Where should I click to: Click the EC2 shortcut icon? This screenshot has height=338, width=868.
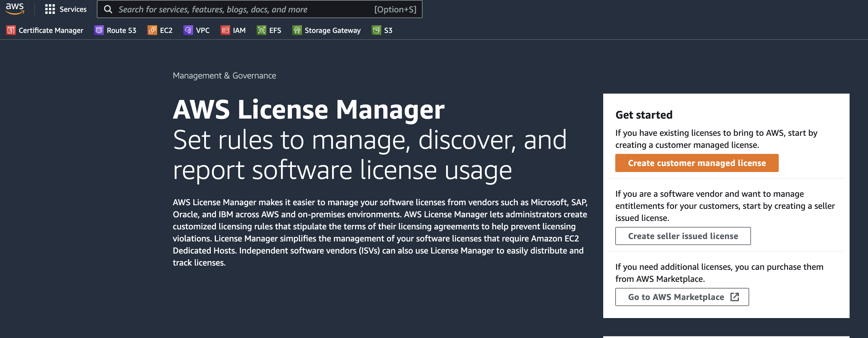point(152,30)
